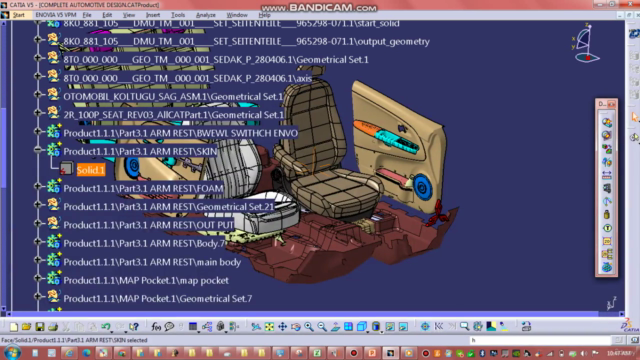Expand the Part3.1 ARM REST\FOAM node
The height and width of the screenshot is (360, 640).
tap(38, 187)
